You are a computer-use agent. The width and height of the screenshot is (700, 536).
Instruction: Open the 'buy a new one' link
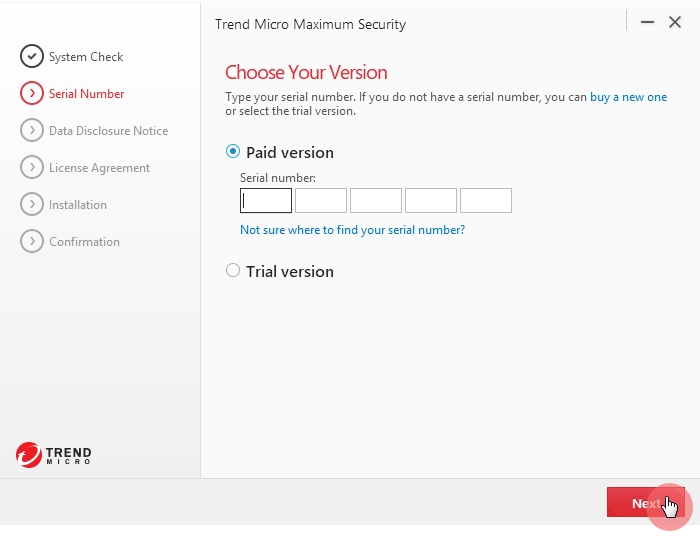point(629,97)
